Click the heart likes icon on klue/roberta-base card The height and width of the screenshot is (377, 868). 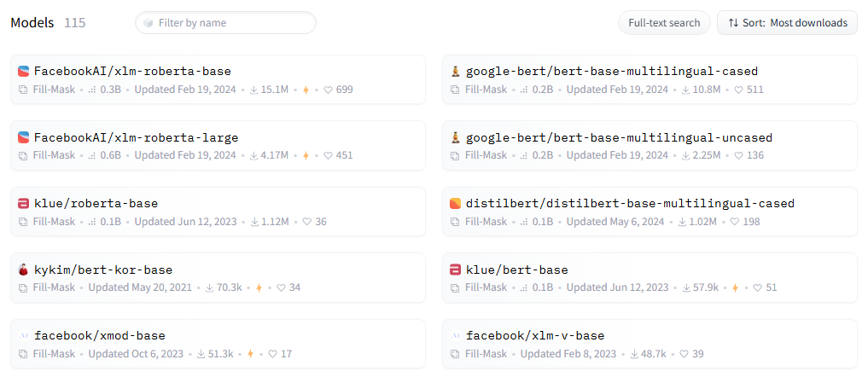click(307, 222)
